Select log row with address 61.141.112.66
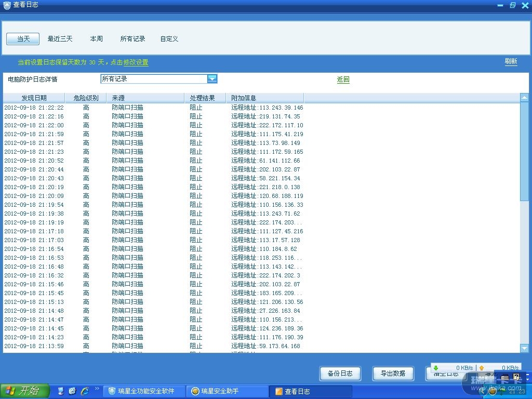The height and width of the screenshot is (399, 532). 261,161
